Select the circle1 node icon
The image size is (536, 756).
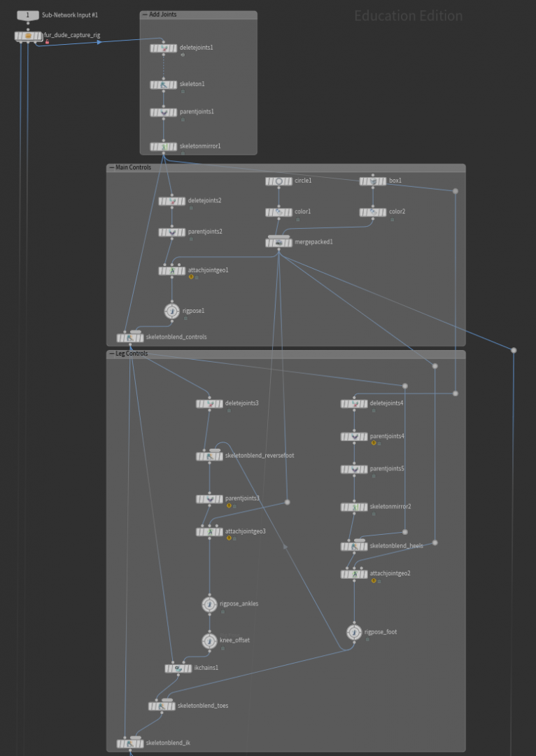pyautogui.click(x=278, y=181)
